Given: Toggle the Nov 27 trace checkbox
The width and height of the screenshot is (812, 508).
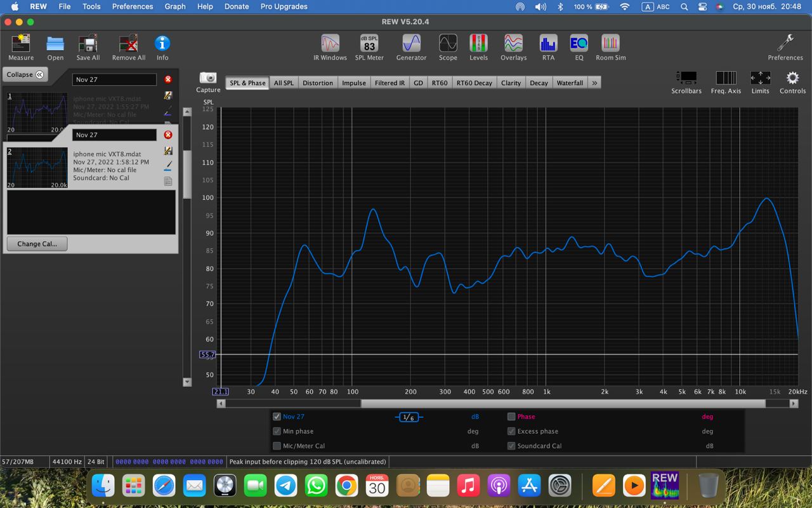Looking at the screenshot, I should 277,417.
